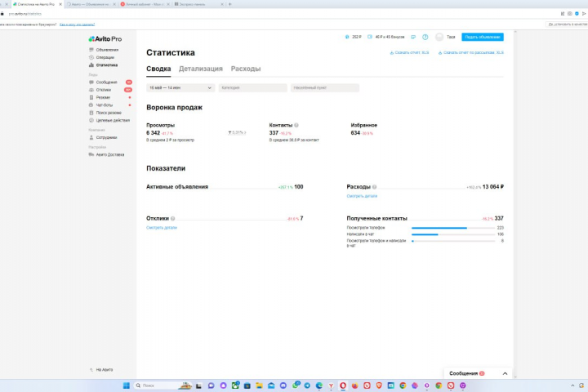Open Сотрудники in the sidebar
588x392 pixels.
(x=103, y=137)
